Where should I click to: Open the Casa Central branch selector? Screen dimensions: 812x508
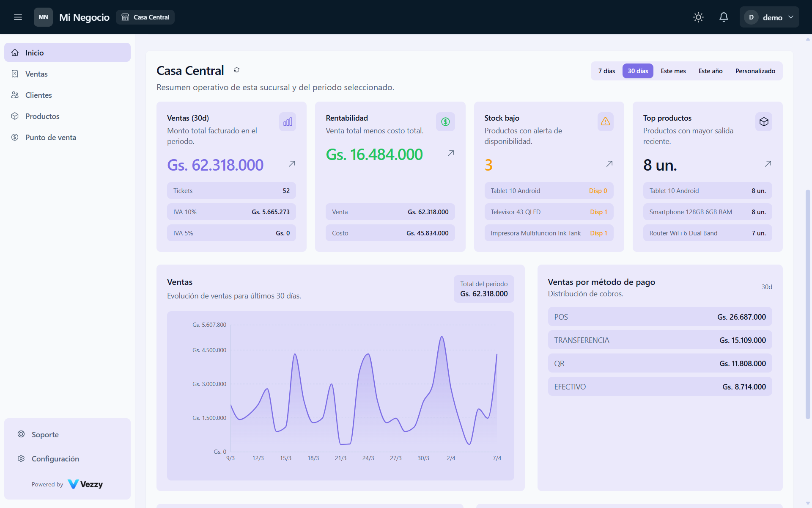(145, 17)
